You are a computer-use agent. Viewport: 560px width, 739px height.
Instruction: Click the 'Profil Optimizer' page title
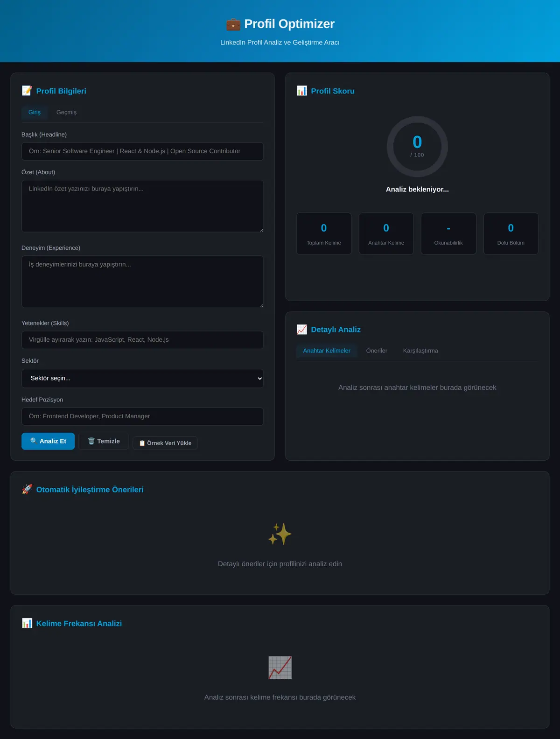pos(289,24)
